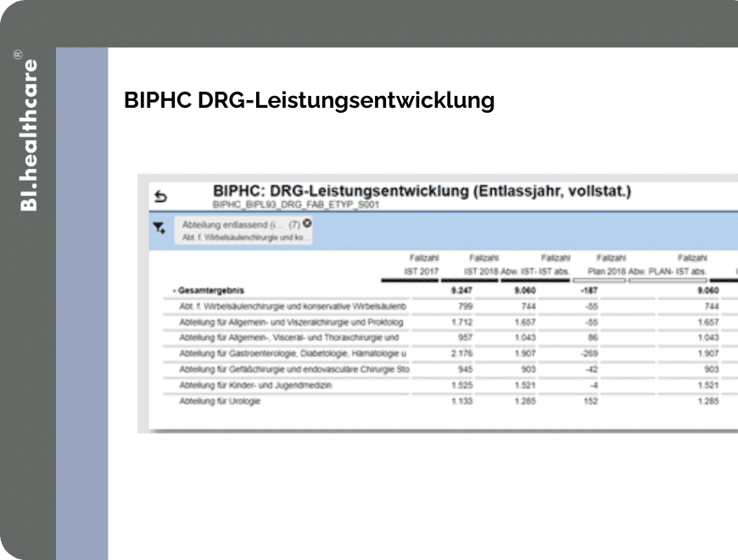Select Abteilung für Allgemein-, Visceral- und Thoraxchirurgie row
Viewport: 738px width, 560px height.
pyautogui.click(x=289, y=338)
